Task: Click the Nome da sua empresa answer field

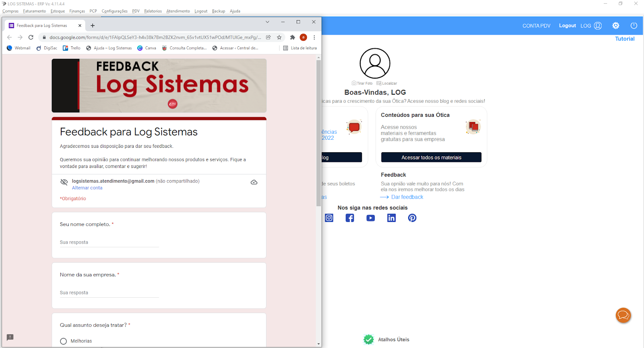Action: point(109,293)
